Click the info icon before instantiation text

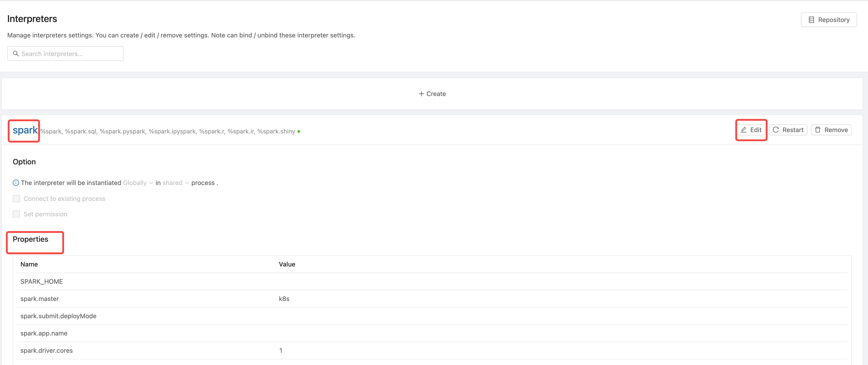[16, 183]
